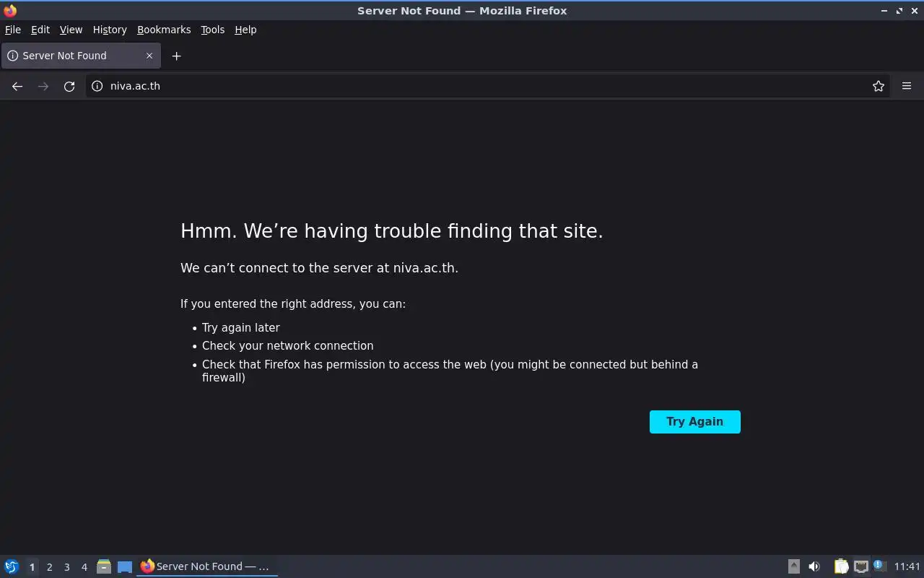Open the Bookmarks menu
This screenshot has height=578, width=924.
(164, 30)
